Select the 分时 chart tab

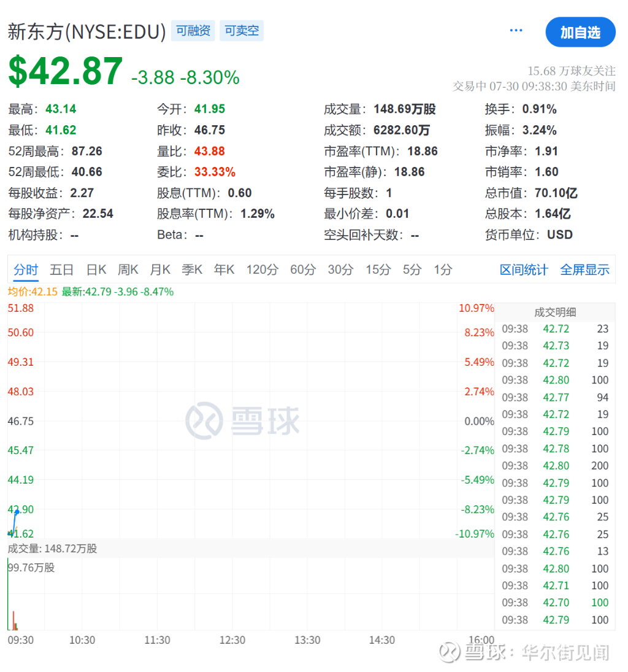tap(26, 269)
